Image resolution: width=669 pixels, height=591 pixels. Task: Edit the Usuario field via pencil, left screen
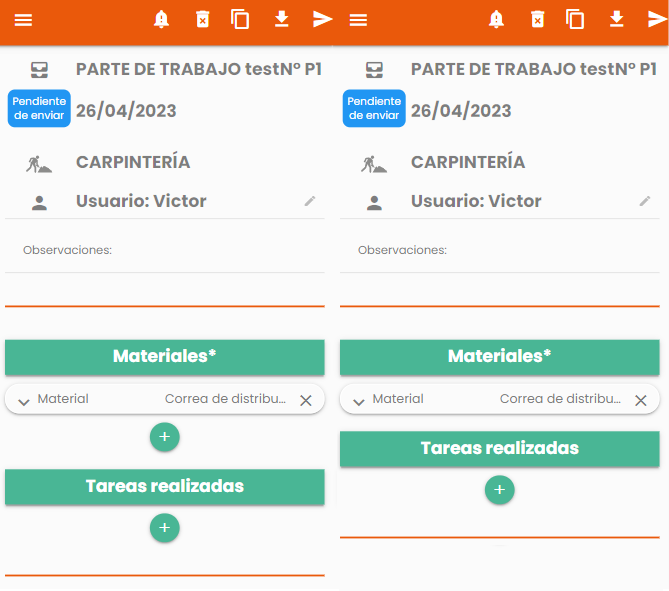310,201
